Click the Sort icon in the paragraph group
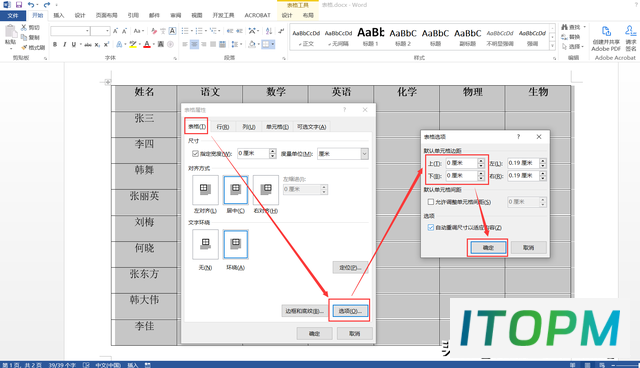Viewport: 640px width, 368px height. click(269, 31)
